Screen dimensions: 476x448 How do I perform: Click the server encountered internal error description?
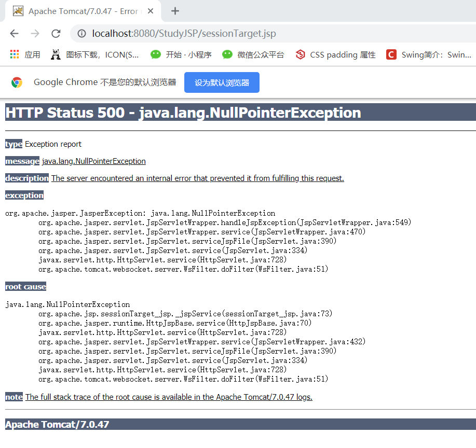tap(198, 178)
